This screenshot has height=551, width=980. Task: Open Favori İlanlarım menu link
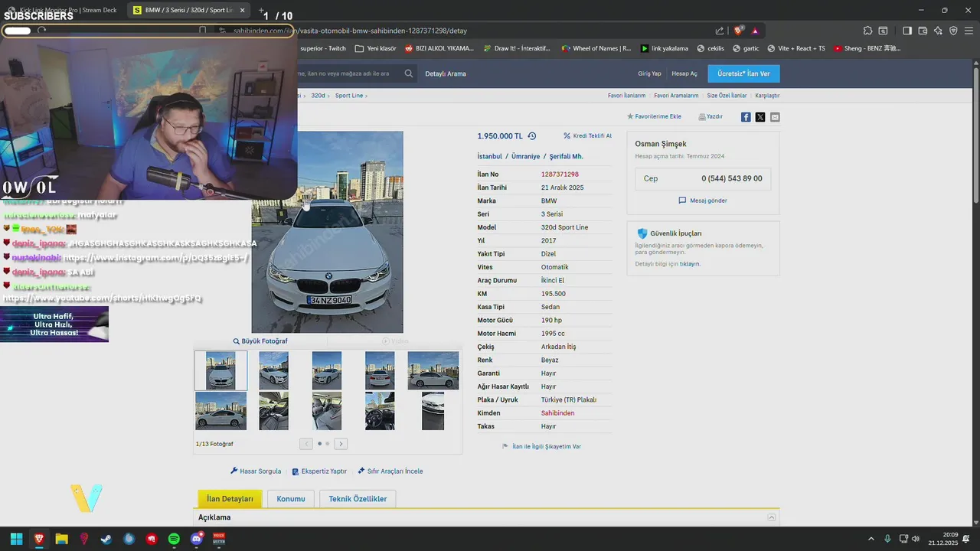point(627,96)
